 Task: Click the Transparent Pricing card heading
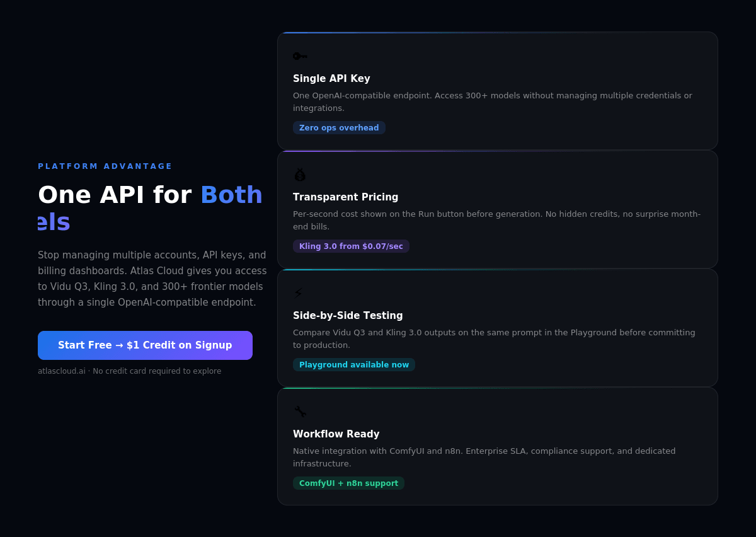pos(345,197)
